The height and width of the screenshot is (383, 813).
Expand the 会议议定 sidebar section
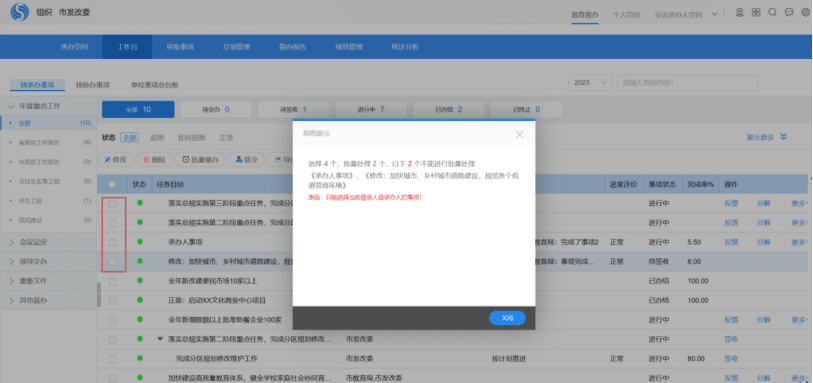(33, 242)
